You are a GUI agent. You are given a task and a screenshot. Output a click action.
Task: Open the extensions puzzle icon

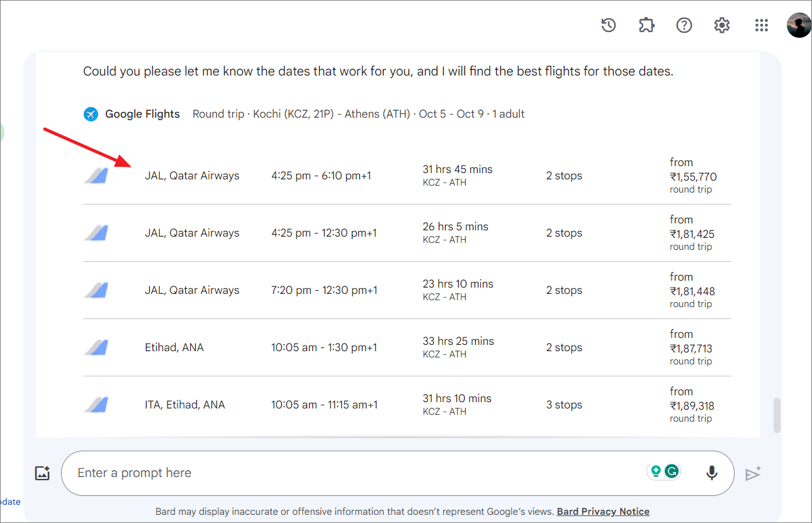pyautogui.click(x=646, y=25)
